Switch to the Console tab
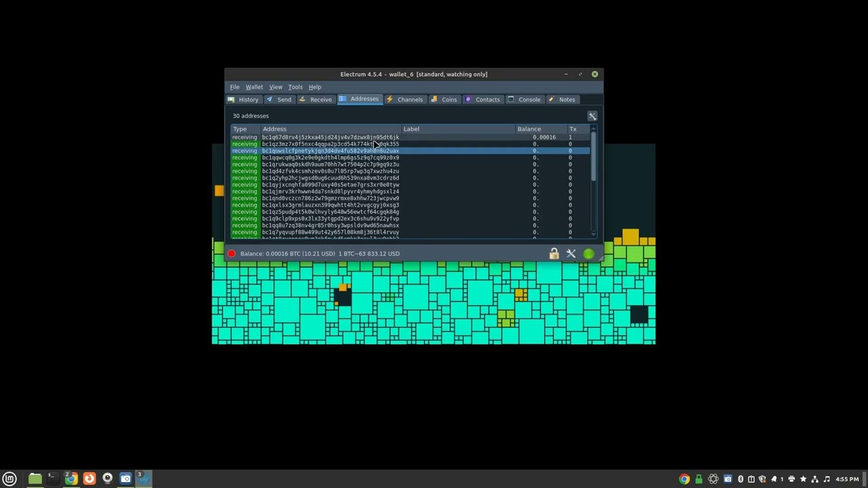Viewport: 868px width, 488px height. point(524,100)
